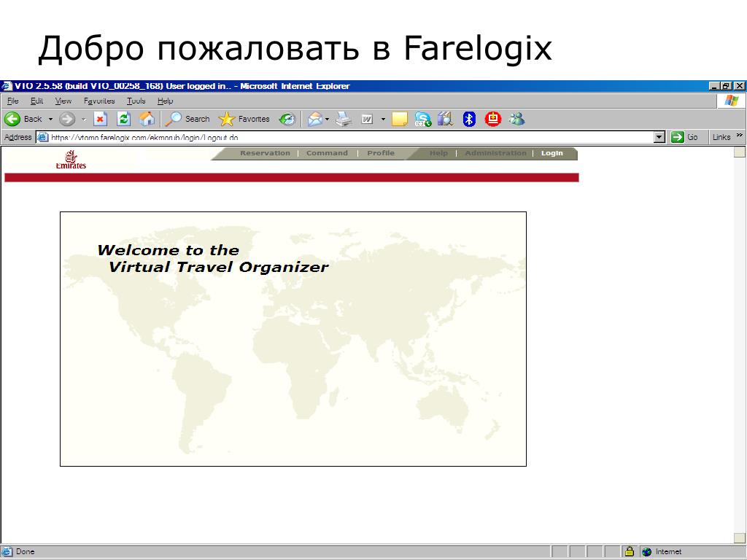Open the Forward history dropdown arrow
The width and height of the screenshot is (747, 560).
coord(83,119)
